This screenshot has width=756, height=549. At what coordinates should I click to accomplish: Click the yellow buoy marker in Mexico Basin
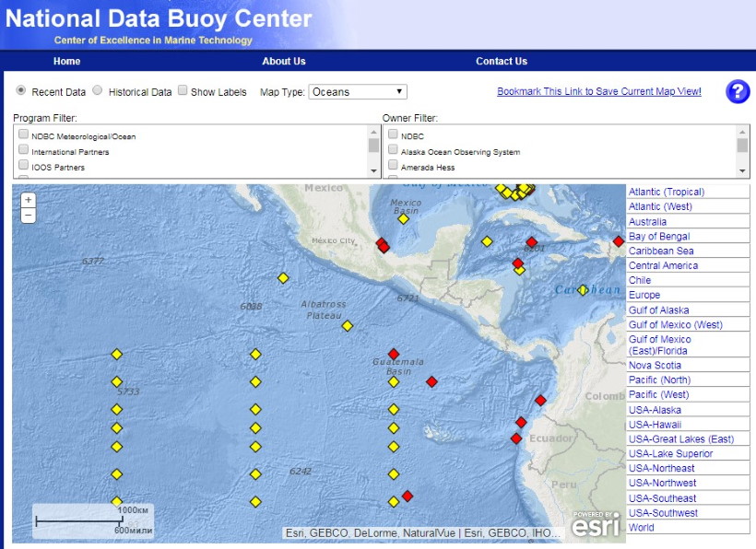tap(403, 218)
